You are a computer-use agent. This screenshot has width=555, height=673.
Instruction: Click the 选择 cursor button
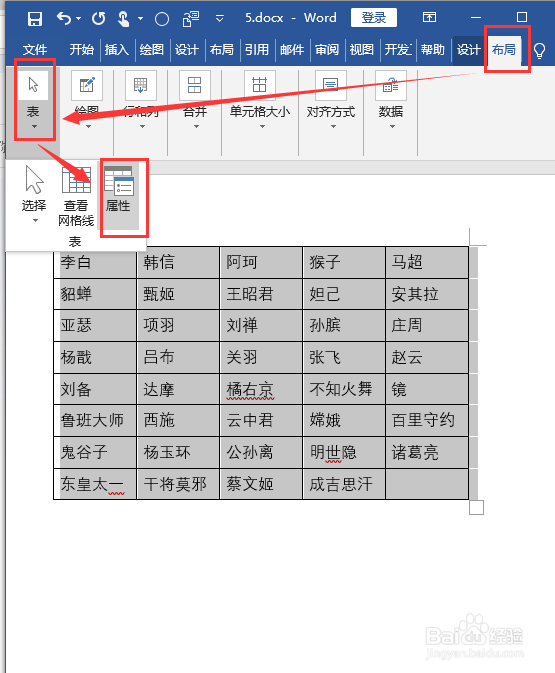(x=34, y=194)
